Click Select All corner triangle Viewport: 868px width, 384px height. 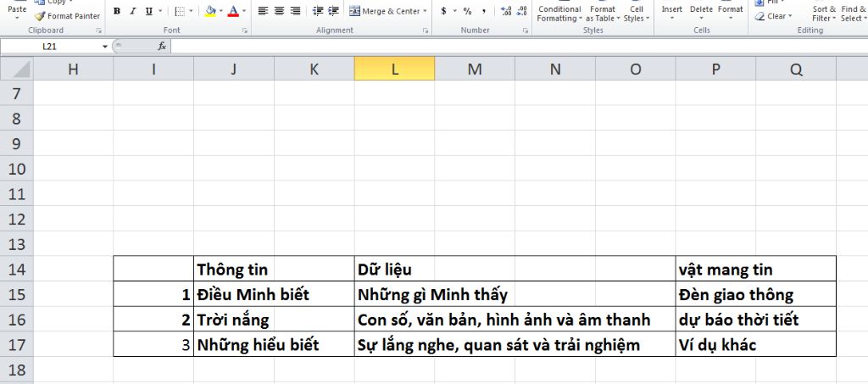point(17,69)
